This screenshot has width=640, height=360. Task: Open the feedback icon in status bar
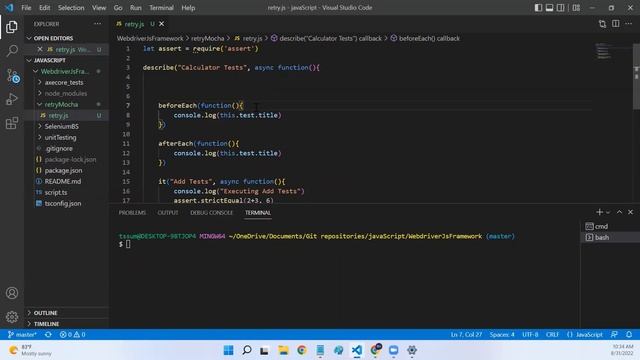(614, 334)
